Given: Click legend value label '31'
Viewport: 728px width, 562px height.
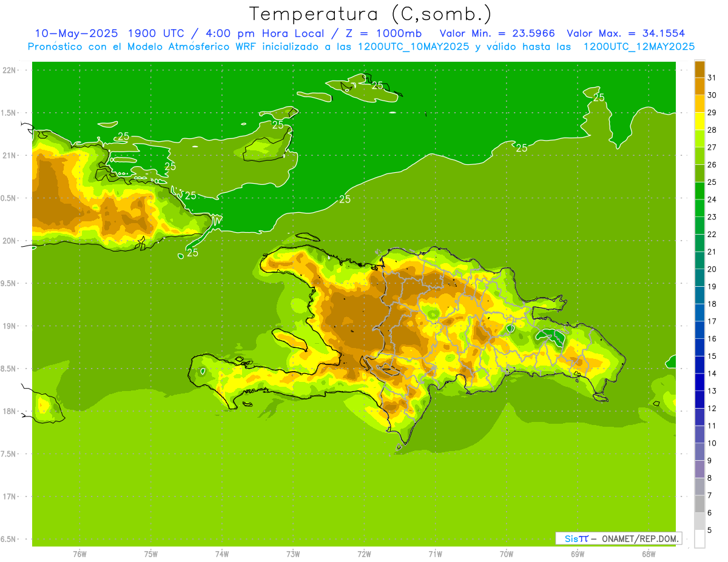Looking at the screenshot, I should coord(712,78).
